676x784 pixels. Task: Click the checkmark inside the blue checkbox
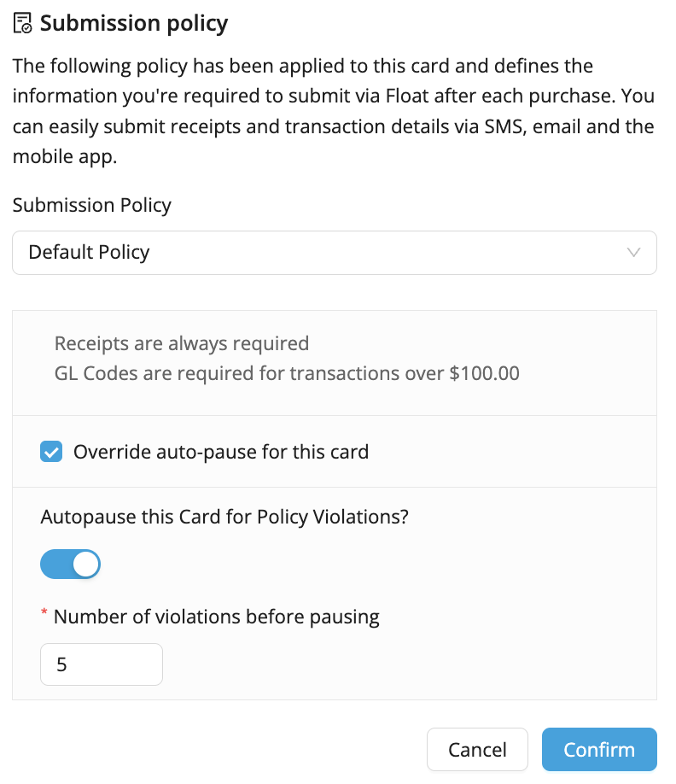click(x=51, y=452)
